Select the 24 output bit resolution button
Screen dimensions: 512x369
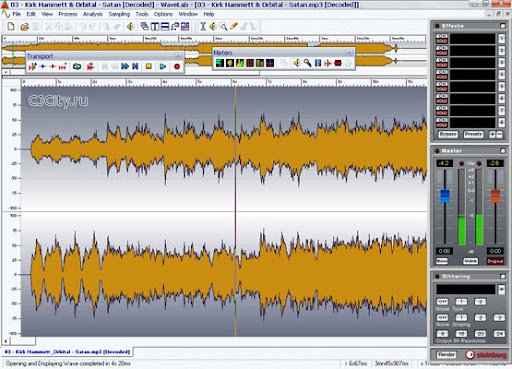point(499,333)
